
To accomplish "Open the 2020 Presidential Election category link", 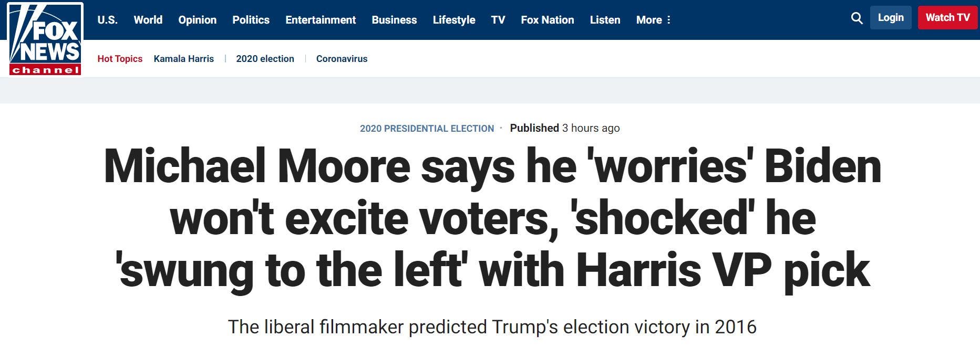I will (x=427, y=129).
